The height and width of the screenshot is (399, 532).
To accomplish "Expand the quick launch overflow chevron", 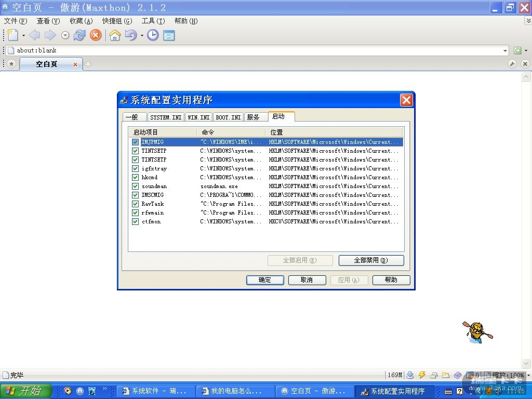I will coord(104,388).
